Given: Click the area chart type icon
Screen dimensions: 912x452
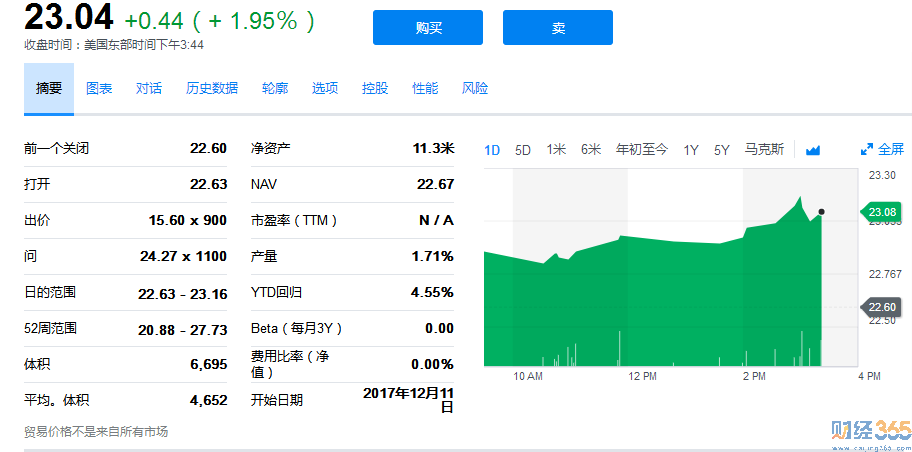Looking at the screenshot, I should point(813,151).
